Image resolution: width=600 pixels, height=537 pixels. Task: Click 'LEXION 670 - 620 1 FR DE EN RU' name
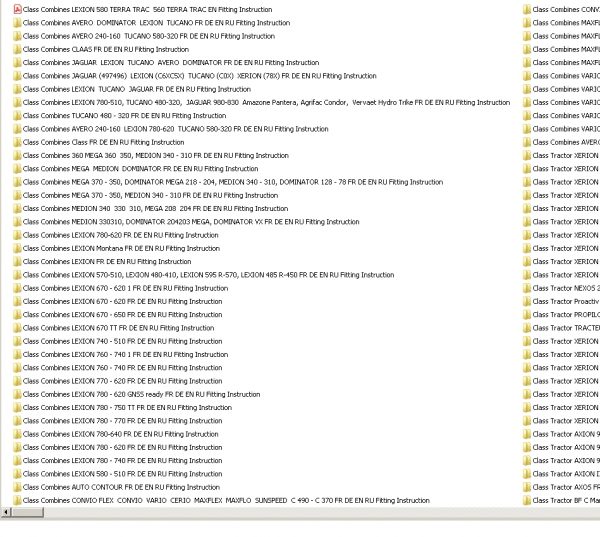pos(125,288)
